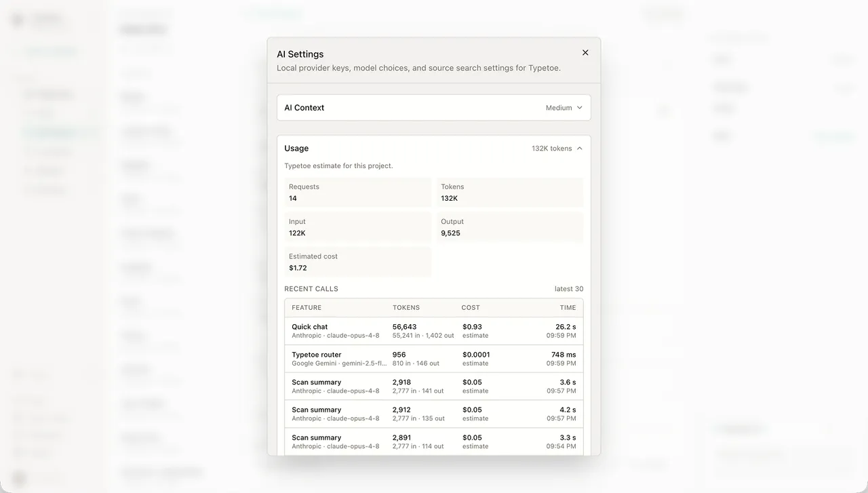Click '810 in · 146 out' breakdown
Image resolution: width=868 pixels, height=493 pixels.
[416, 363]
